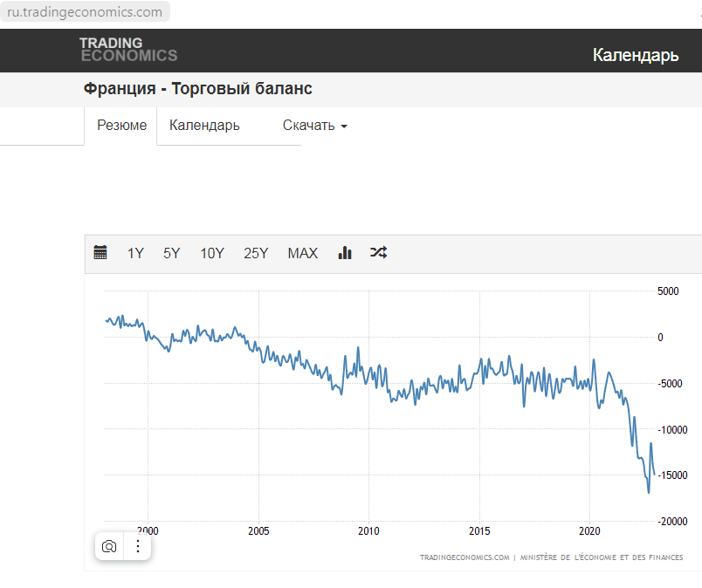The image size is (702, 588).
Task: Click the compare shuffle arrows icon
Action: [x=378, y=252]
